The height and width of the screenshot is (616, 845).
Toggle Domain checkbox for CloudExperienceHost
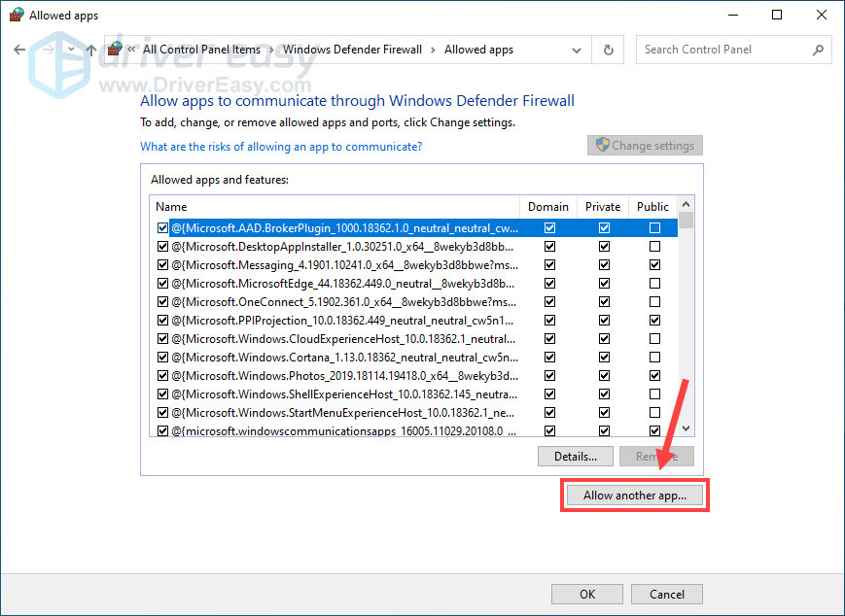click(x=549, y=339)
